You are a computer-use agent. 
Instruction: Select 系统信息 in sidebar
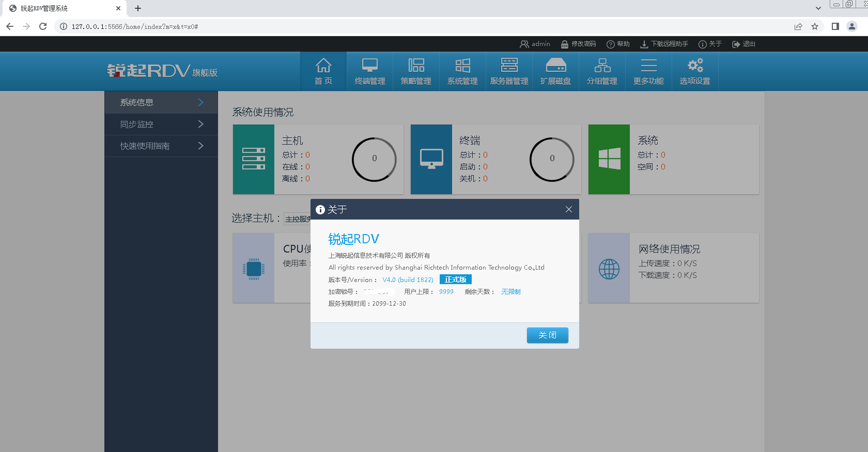tap(161, 102)
